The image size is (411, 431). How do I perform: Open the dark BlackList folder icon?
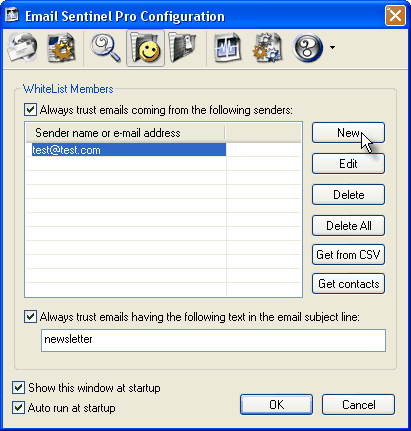click(183, 48)
